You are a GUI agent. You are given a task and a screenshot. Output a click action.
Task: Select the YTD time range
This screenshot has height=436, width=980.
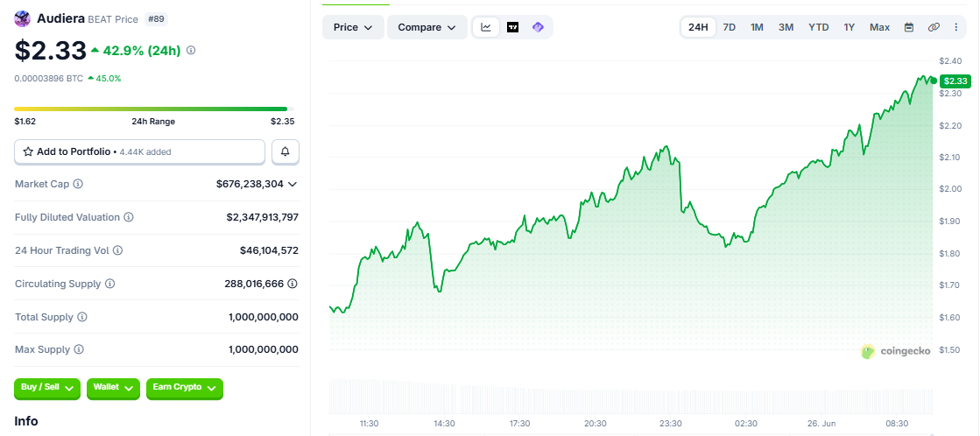(x=818, y=27)
